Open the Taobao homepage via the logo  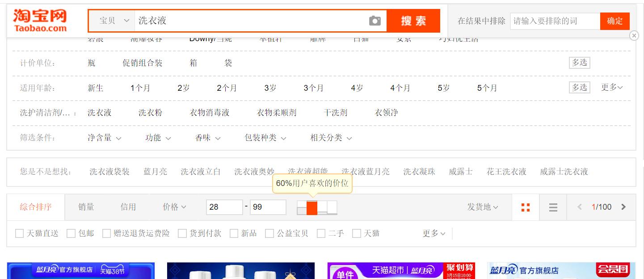[40, 18]
